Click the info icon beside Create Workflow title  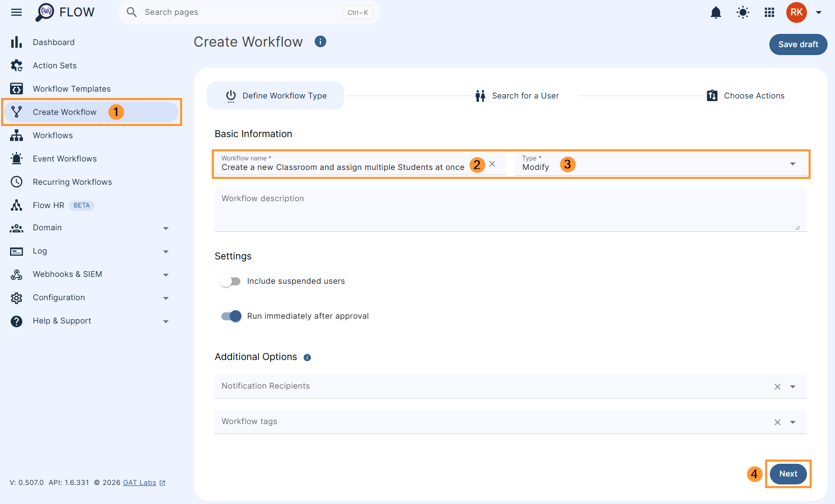click(320, 41)
